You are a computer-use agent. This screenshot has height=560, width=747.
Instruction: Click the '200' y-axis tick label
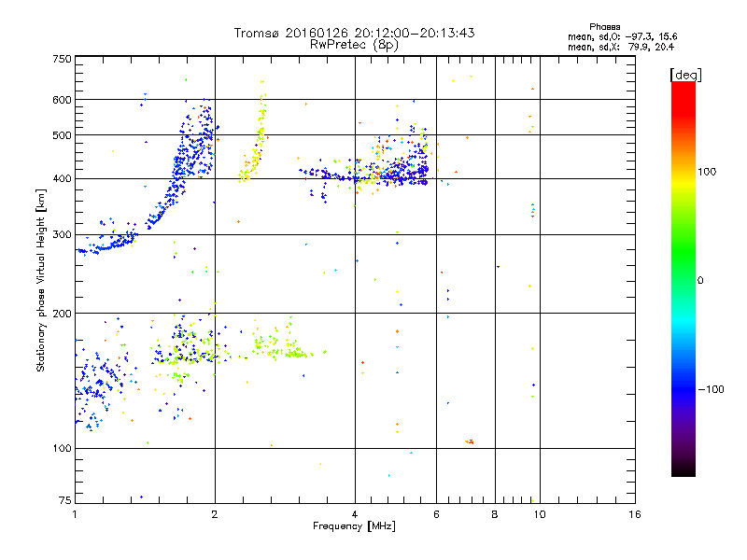pyautogui.click(x=63, y=314)
